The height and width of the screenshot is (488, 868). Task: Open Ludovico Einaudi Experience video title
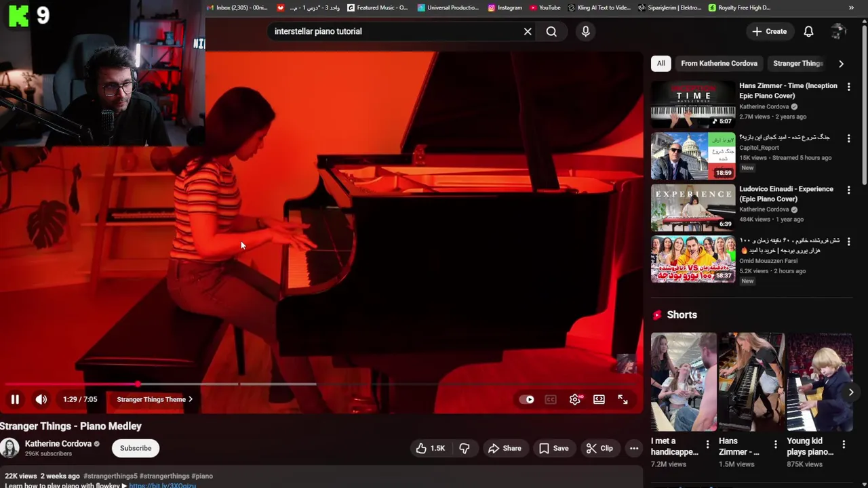pos(786,194)
